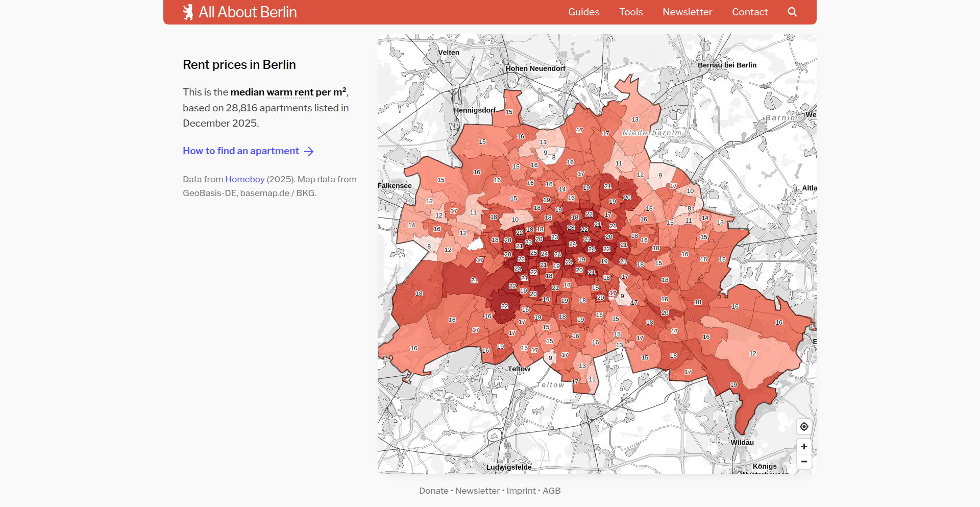This screenshot has height=507, width=980.
Task: Open the Guides menu
Action: [583, 12]
